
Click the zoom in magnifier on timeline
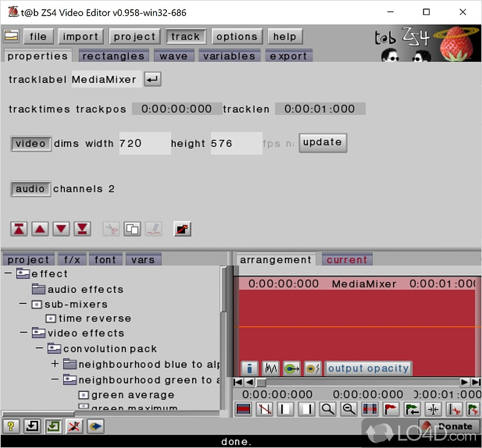(x=328, y=409)
